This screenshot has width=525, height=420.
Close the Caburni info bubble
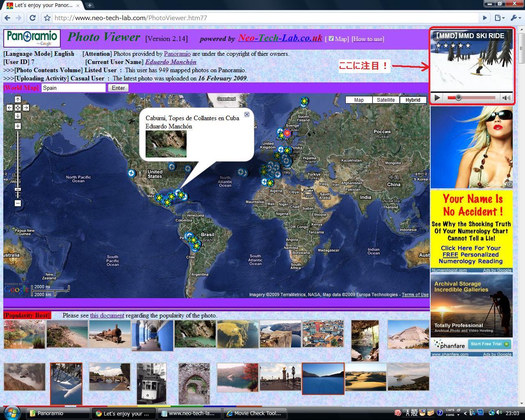[x=247, y=114]
